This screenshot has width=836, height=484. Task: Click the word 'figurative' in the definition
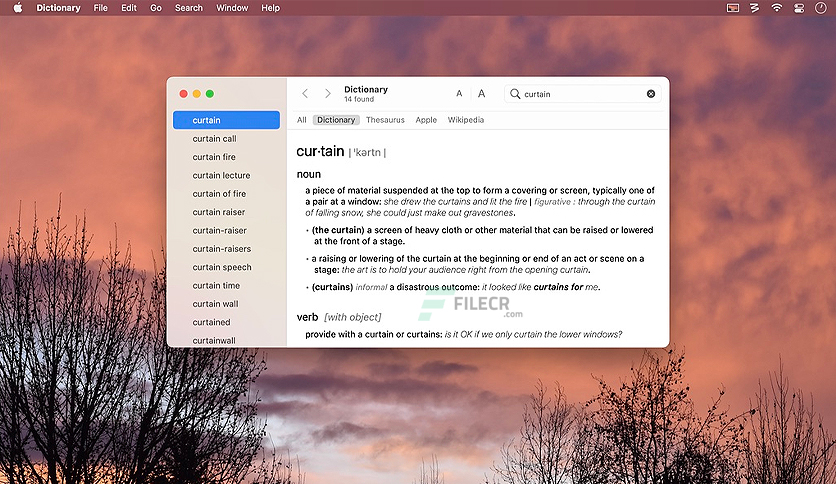(552, 201)
